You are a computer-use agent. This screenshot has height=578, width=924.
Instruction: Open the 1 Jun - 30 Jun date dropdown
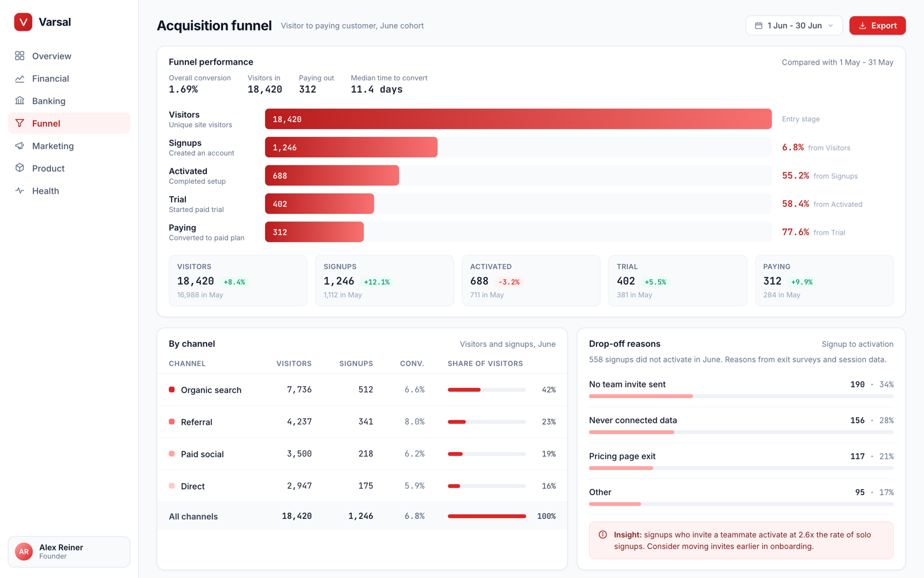794,25
